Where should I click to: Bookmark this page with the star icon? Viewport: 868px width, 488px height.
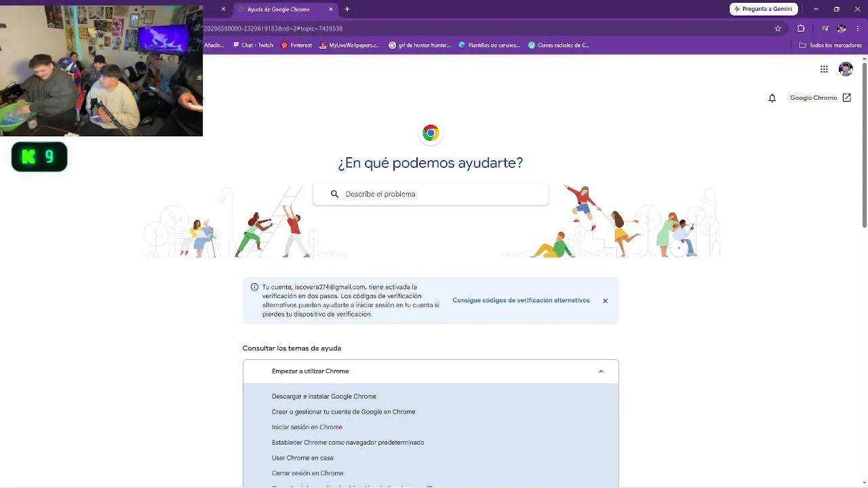point(778,28)
